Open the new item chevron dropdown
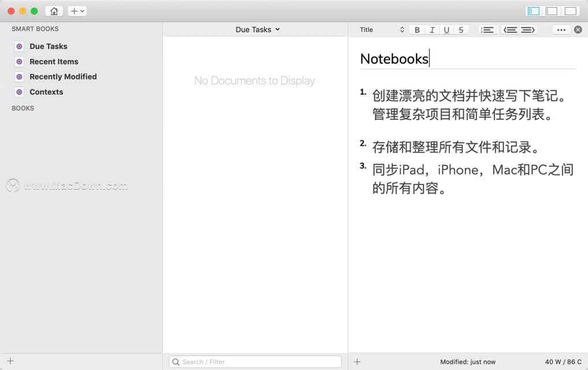 point(81,10)
